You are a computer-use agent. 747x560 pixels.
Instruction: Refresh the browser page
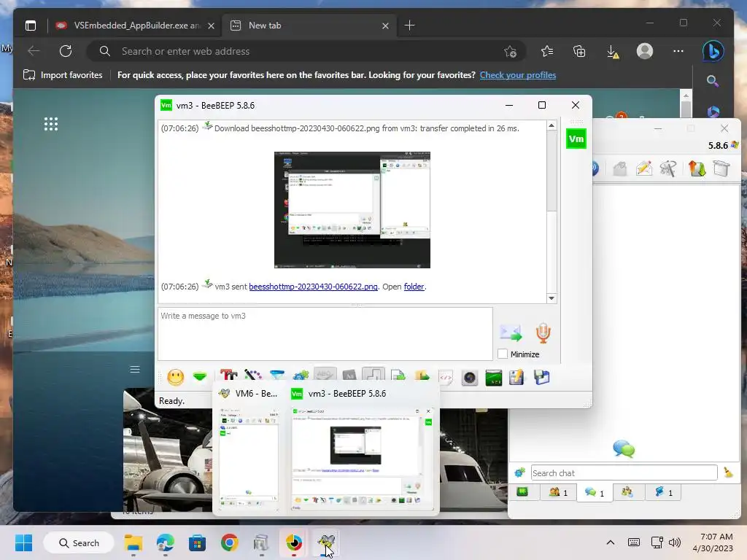coord(66,51)
